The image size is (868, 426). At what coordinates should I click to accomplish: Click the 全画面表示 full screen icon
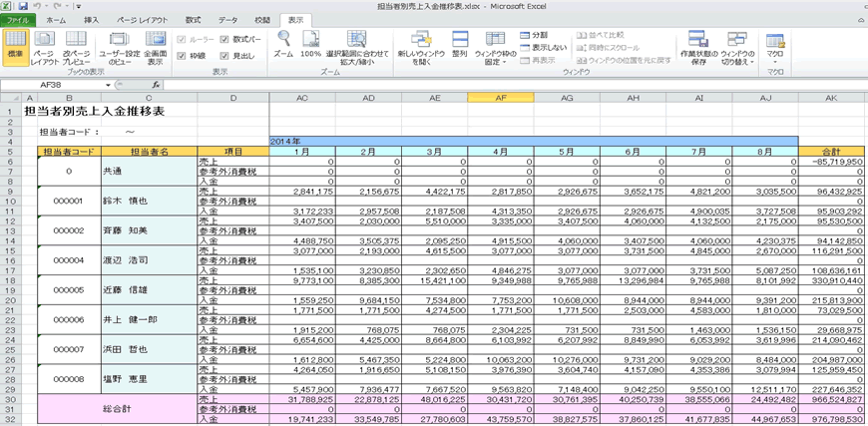(x=155, y=45)
